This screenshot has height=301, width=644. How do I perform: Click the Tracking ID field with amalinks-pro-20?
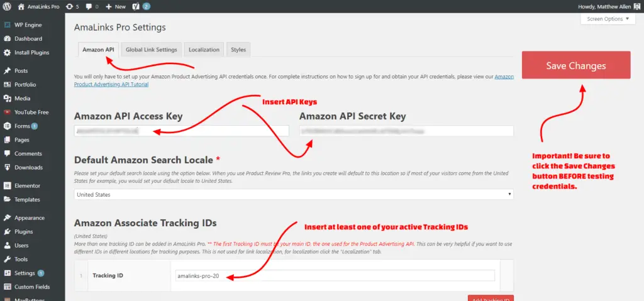tap(335, 275)
